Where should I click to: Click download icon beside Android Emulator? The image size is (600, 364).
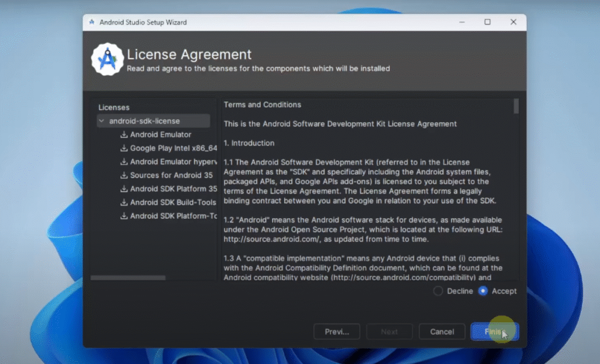[124, 135]
